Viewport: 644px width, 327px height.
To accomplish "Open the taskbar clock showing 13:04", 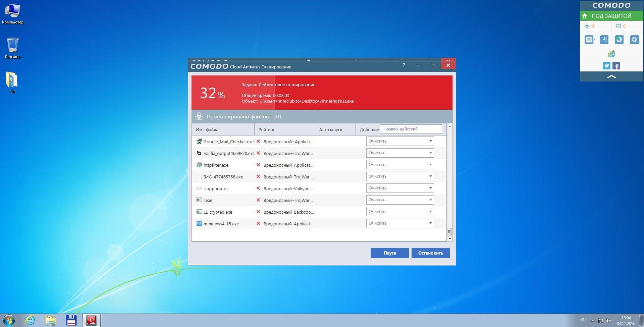I will 626,321.
